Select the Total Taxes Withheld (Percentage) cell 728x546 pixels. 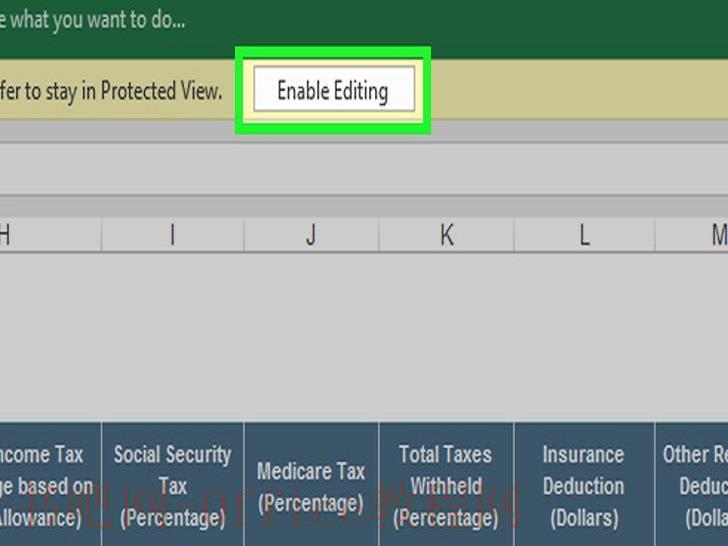pos(446,484)
